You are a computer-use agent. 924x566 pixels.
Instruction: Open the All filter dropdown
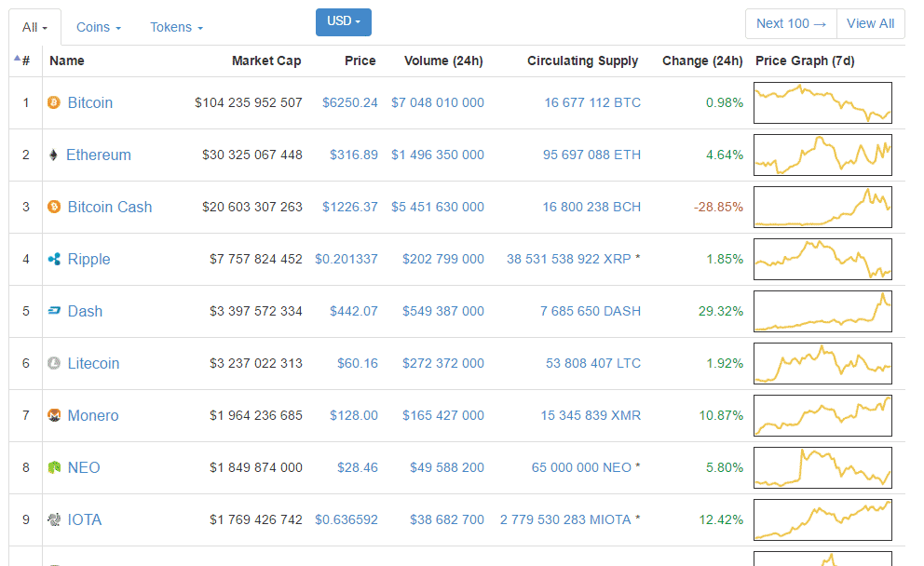[34, 27]
